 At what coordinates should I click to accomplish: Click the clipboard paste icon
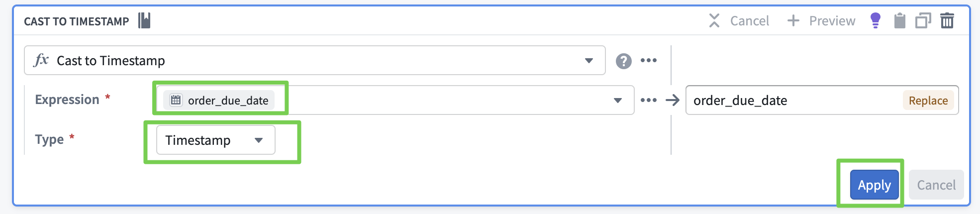[x=899, y=21]
